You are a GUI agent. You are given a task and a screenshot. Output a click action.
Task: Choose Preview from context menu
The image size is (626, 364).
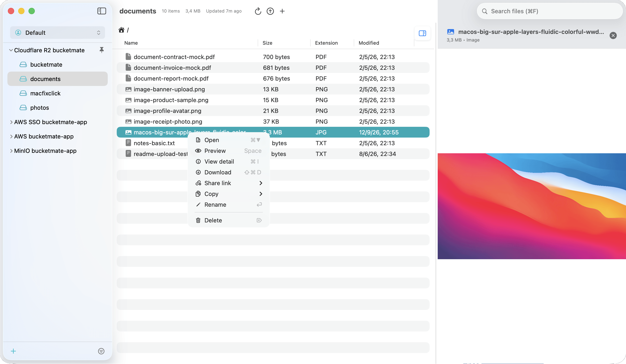pos(229,151)
